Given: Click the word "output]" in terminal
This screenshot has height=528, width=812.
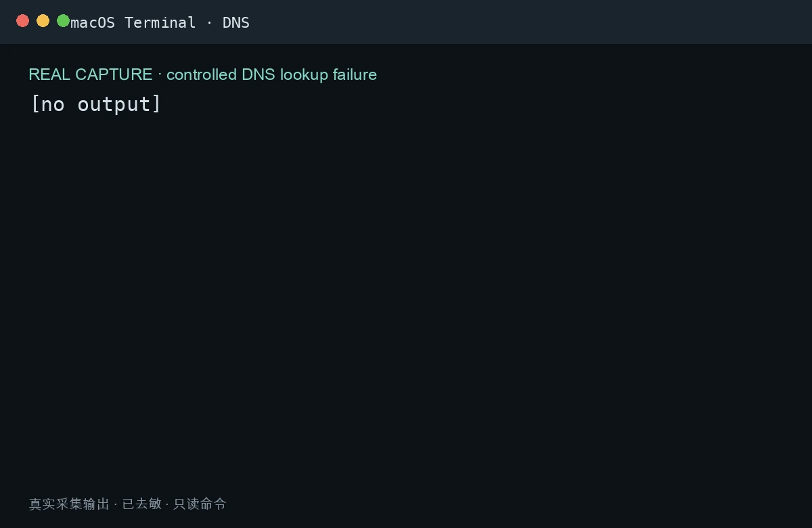Looking at the screenshot, I should pyautogui.click(x=120, y=104).
